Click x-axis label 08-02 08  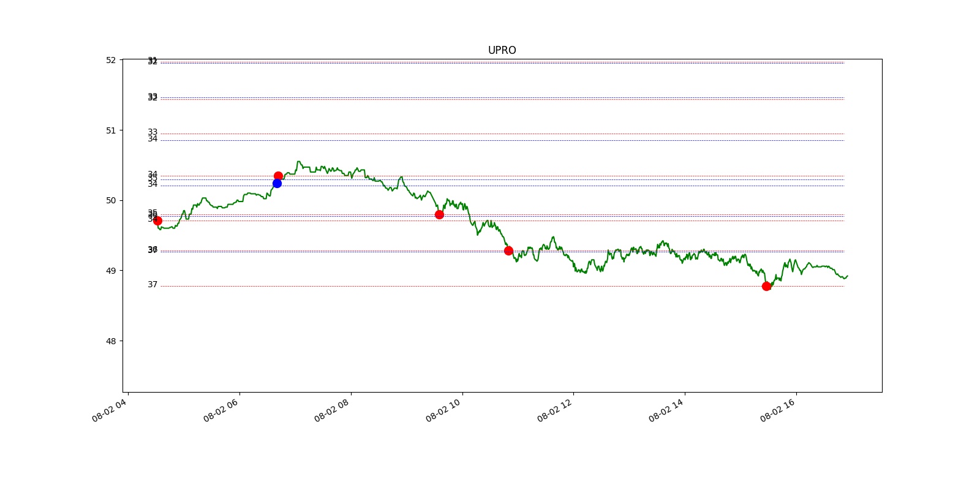pos(333,410)
